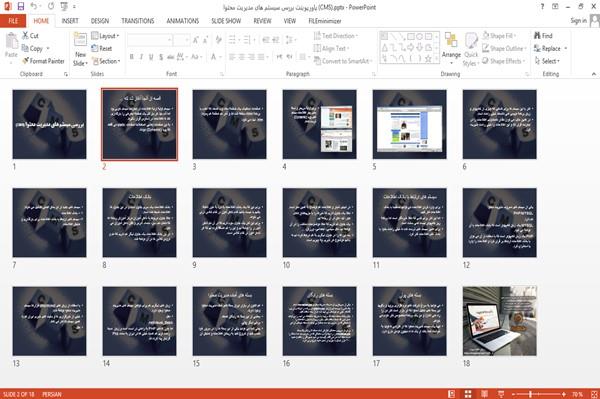Screen dimensions: 600x399
Task: Start Slide Show from status bar icon
Action: pyautogui.click(x=501, y=394)
